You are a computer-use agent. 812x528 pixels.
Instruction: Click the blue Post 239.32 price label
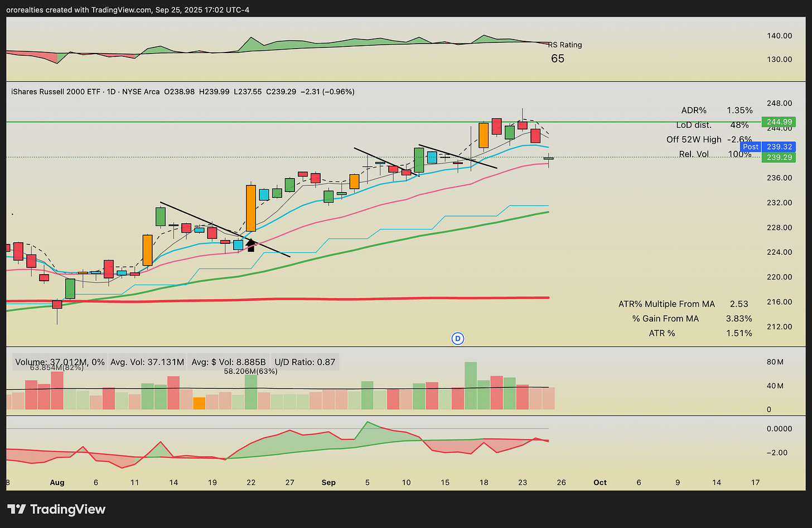768,147
